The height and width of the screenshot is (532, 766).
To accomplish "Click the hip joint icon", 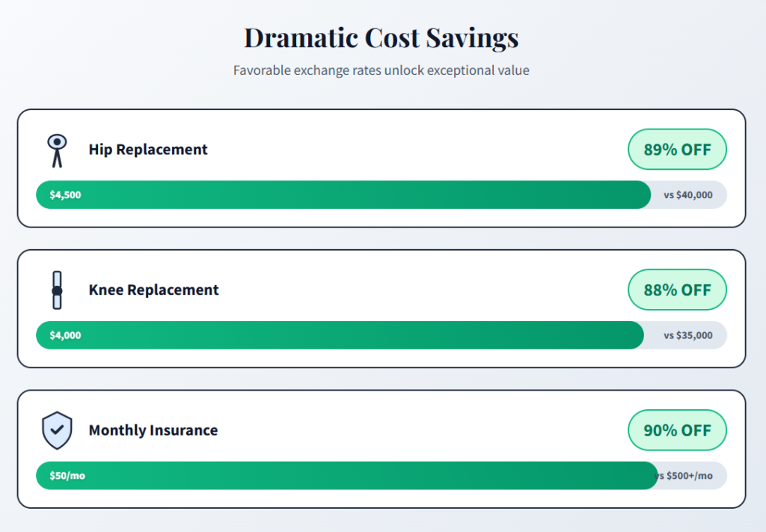I will (x=57, y=150).
